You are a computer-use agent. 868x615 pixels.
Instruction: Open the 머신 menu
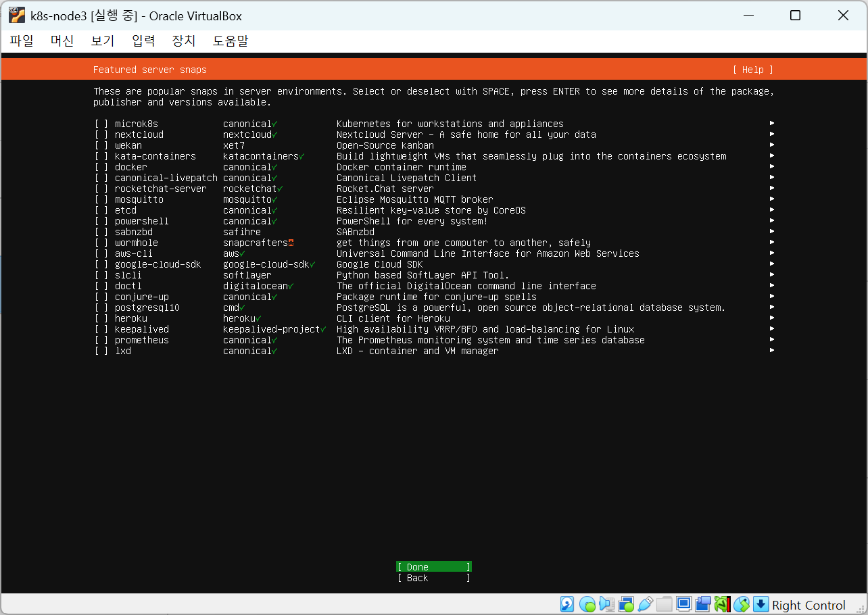tap(62, 41)
